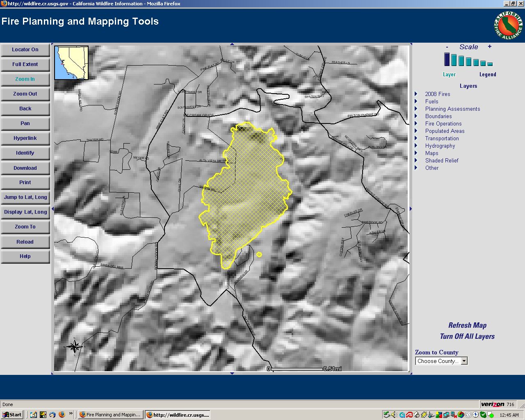Click the scale plus icon

[x=489, y=47]
